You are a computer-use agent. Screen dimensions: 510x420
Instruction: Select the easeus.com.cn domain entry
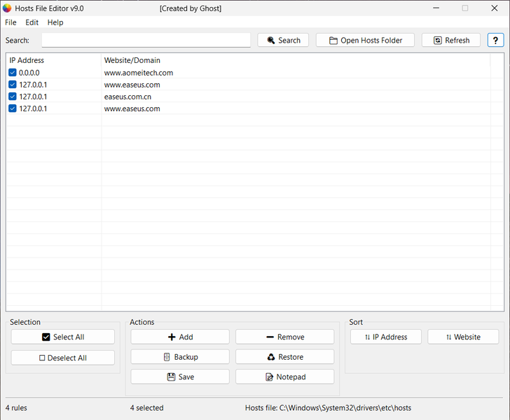tap(127, 97)
